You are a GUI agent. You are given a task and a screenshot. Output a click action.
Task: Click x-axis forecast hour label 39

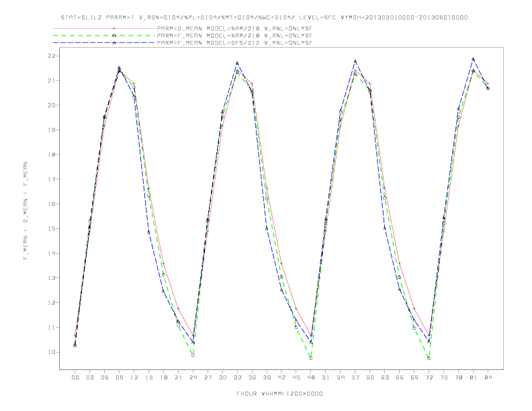(267, 377)
